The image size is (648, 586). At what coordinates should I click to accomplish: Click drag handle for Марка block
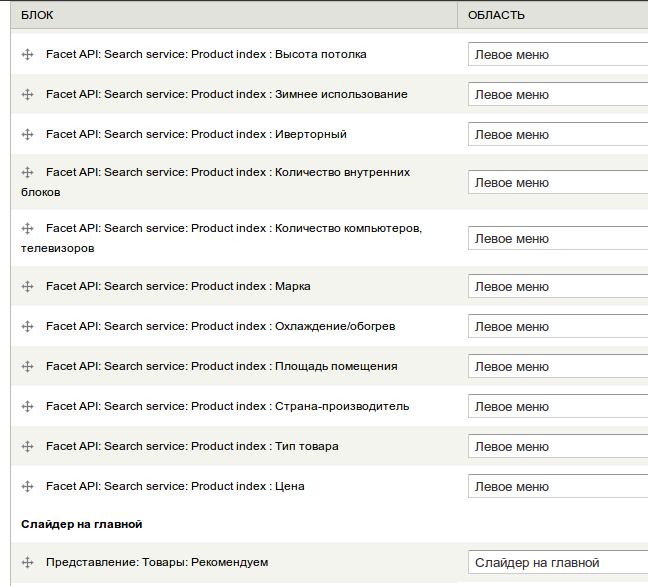(28, 286)
